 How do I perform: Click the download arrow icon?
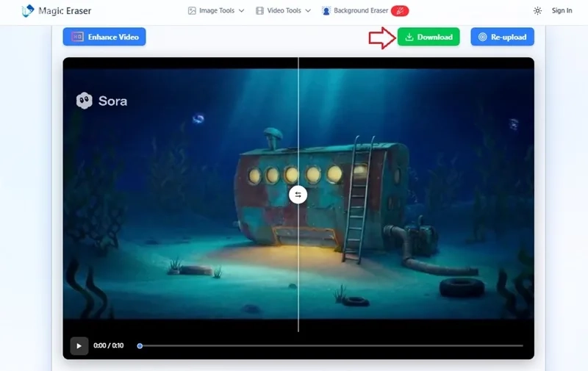[x=409, y=37]
